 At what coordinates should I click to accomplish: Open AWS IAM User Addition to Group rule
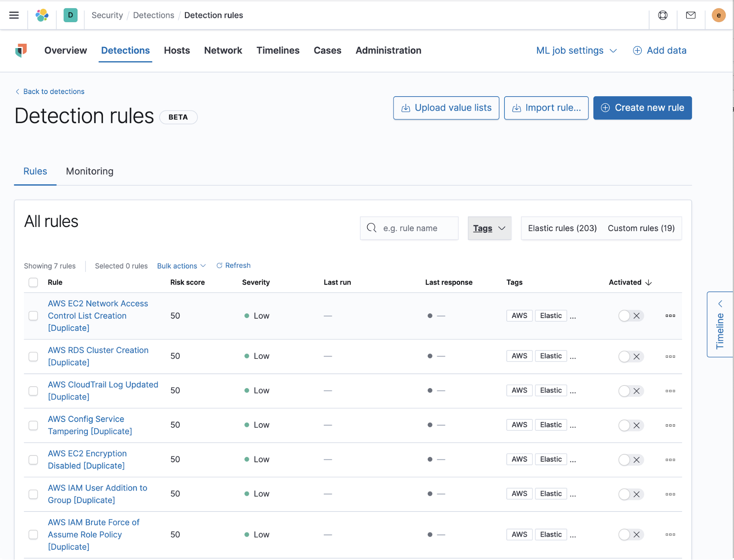(97, 494)
